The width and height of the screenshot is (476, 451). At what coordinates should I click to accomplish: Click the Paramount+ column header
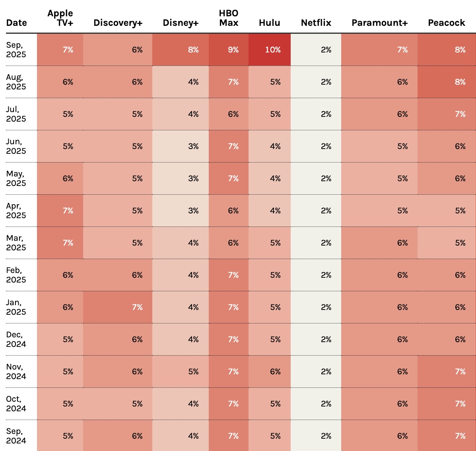pos(379,23)
